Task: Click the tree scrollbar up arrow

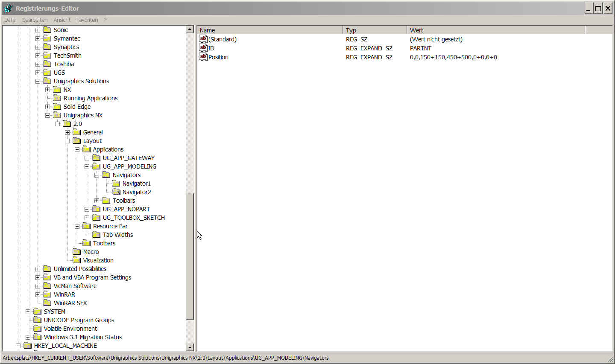Action: (190, 29)
